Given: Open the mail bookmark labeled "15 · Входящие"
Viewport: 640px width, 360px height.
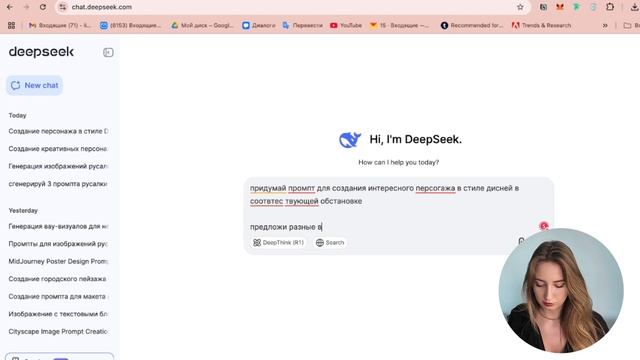Looking at the screenshot, I should point(399,25).
